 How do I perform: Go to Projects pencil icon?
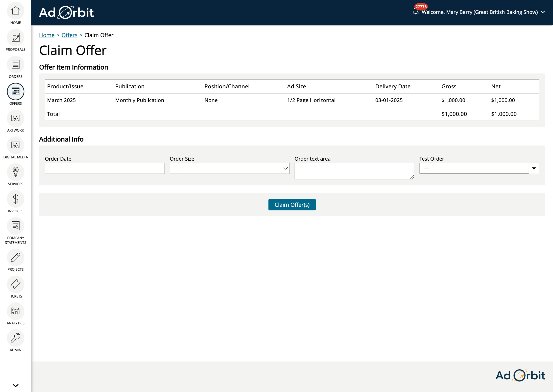point(16,258)
